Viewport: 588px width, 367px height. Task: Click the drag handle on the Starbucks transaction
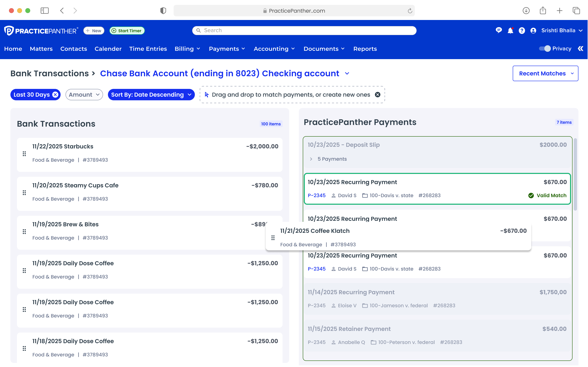click(24, 154)
